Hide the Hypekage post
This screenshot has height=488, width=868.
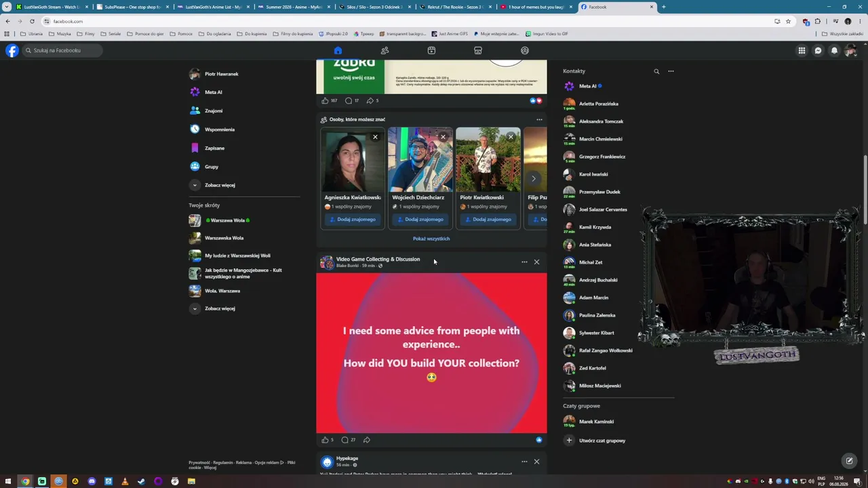[x=536, y=462]
